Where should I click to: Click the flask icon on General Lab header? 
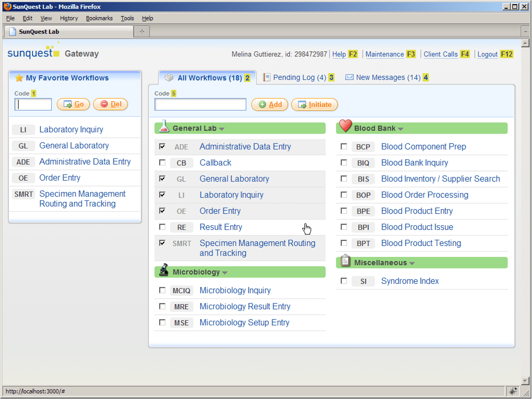[x=164, y=126]
